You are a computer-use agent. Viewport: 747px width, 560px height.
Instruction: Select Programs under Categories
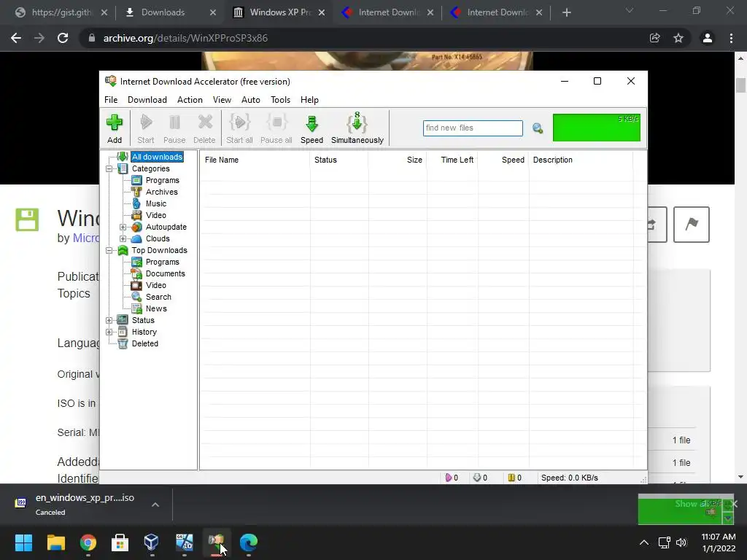coord(163,181)
